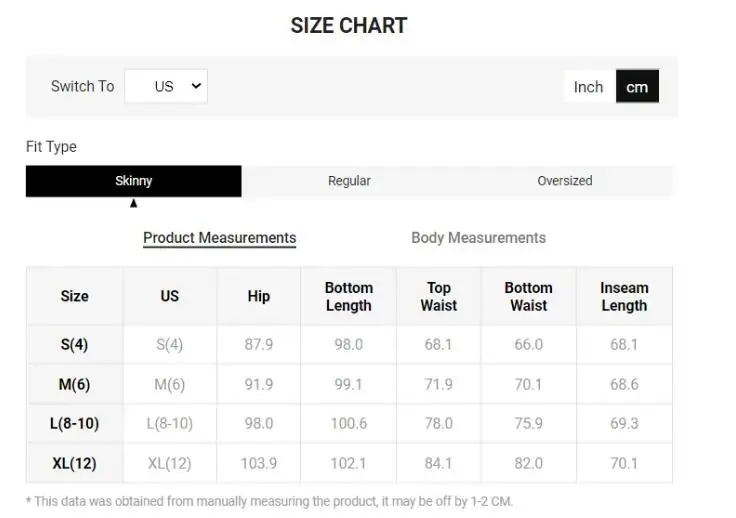Image resolution: width=736 pixels, height=518 pixels.
Task: Click the Top Waist column header
Action: 438,296
